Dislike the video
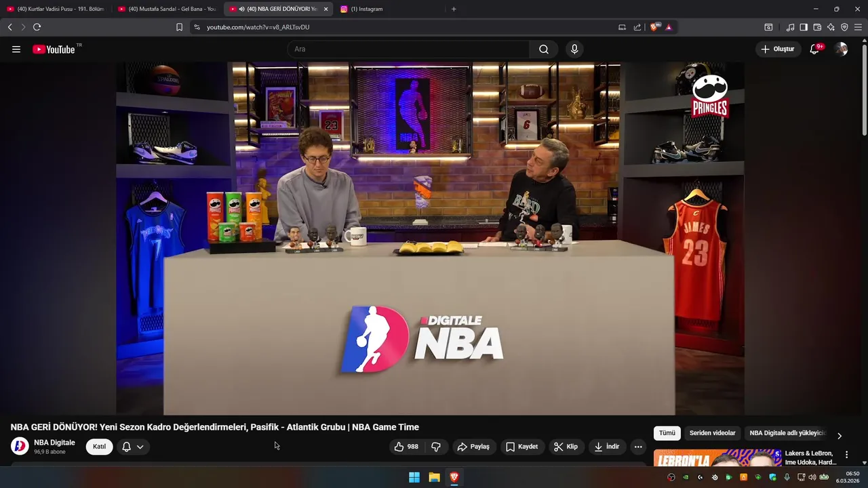This screenshot has height=488, width=868. click(x=436, y=447)
